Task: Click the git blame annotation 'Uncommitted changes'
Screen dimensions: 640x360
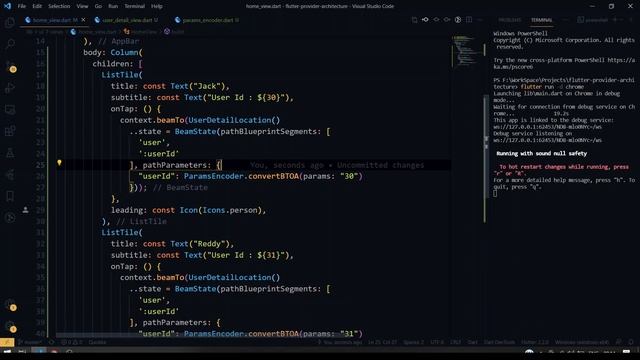Action: [380, 165]
